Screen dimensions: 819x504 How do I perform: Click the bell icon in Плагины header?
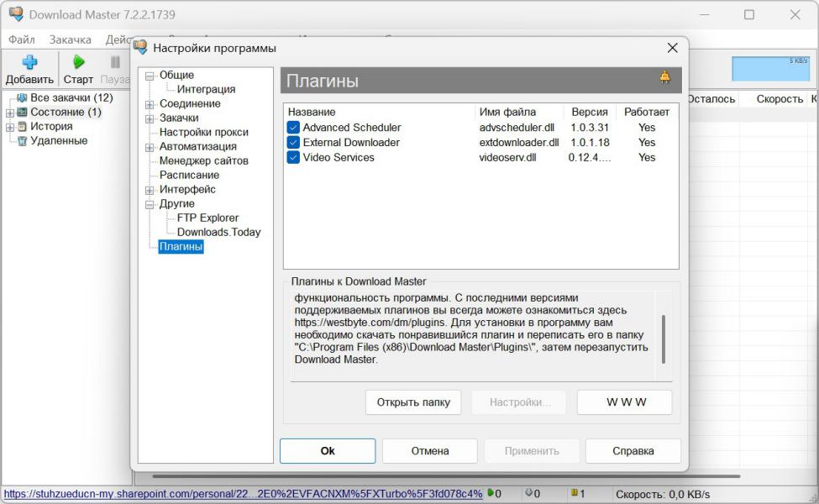click(665, 78)
